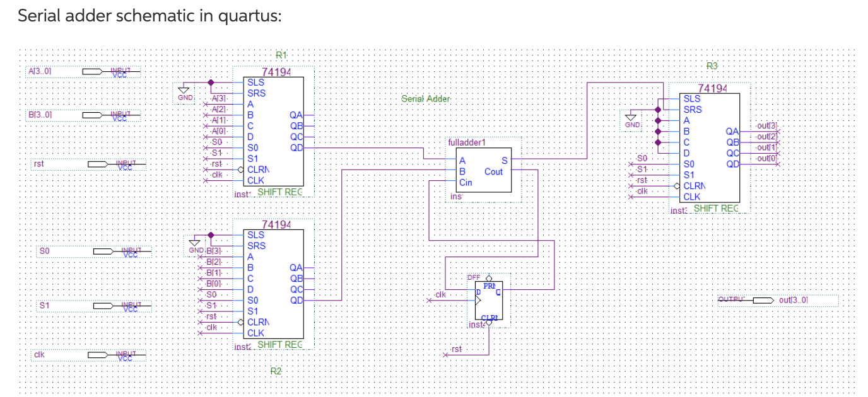The image size is (868, 397).
Task: Click the Cout port on fulladder1
Action: [x=494, y=171]
